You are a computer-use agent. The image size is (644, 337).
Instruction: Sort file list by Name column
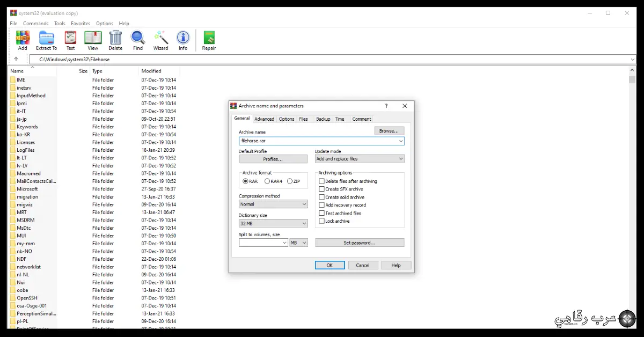[x=32, y=71]
